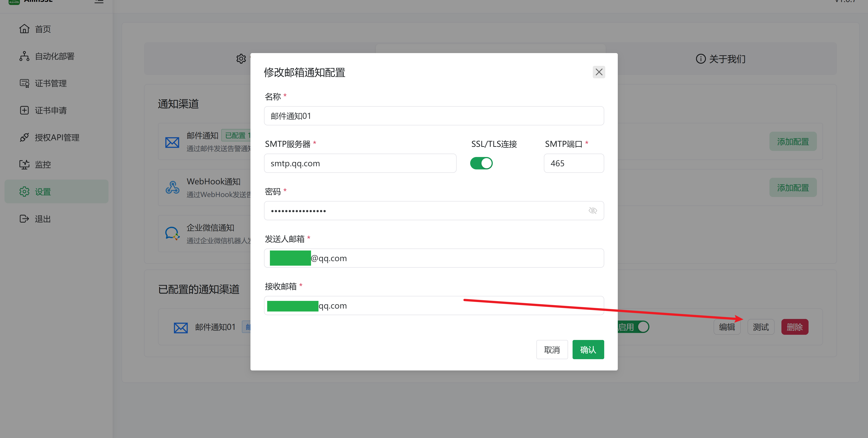Open 证书申请 section
868x438 pixels.
(56, 110)
